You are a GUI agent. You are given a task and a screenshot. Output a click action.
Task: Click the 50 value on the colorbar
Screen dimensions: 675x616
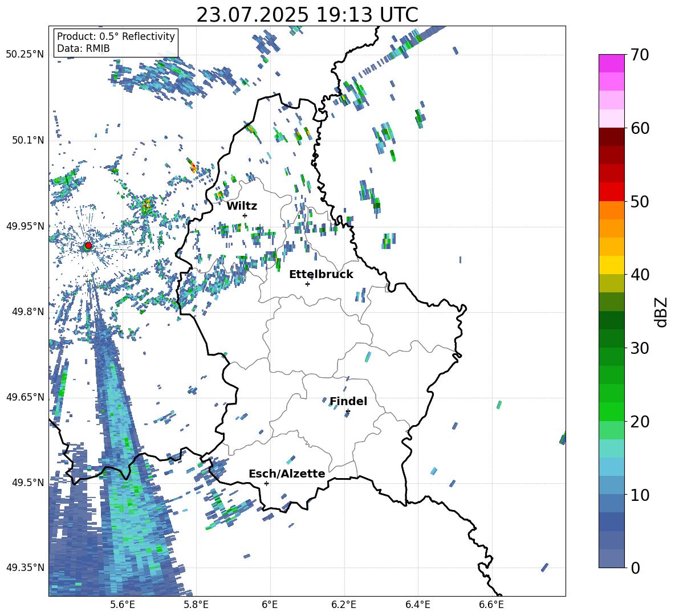point(639,202)
